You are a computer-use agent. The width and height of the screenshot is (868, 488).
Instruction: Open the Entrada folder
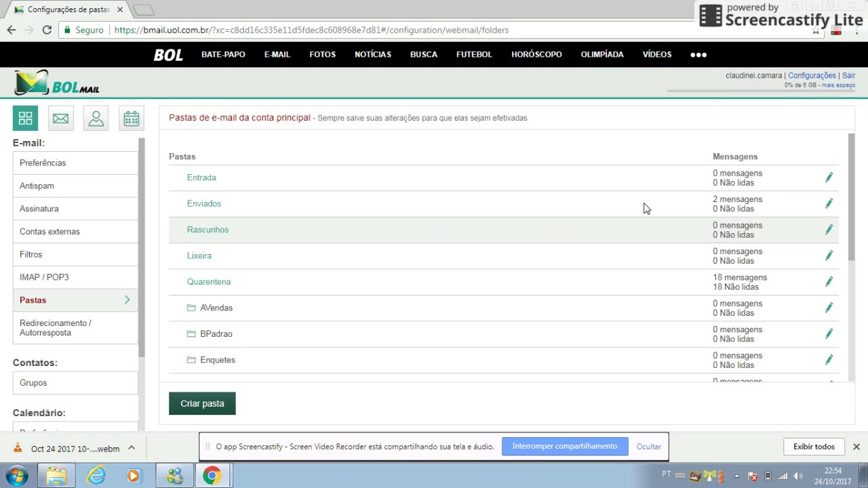[x=201, y=178]
